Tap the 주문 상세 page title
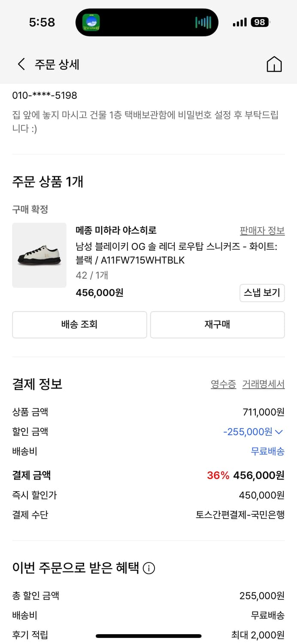This screenshot has height=644, width=297. [x=57, y=65]
